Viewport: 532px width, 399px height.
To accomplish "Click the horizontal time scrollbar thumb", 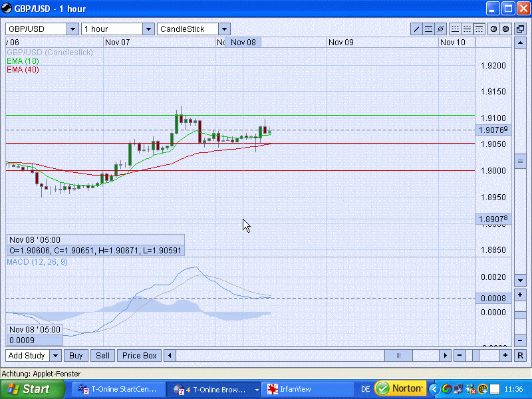I will pos(398,356).
